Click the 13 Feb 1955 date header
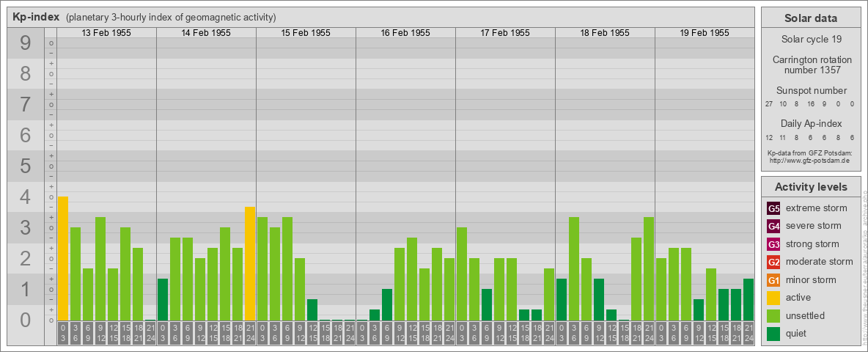Image resolution: width=868 pixels, height=352 pixels. point(106,33)
